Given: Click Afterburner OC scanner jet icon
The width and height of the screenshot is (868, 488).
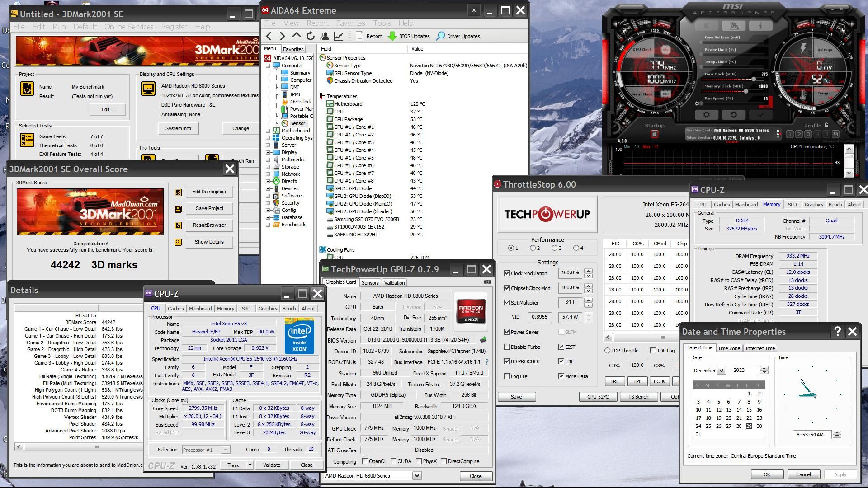Looking at the screenshot, I should pyautogui.click(x=734, y=26).
